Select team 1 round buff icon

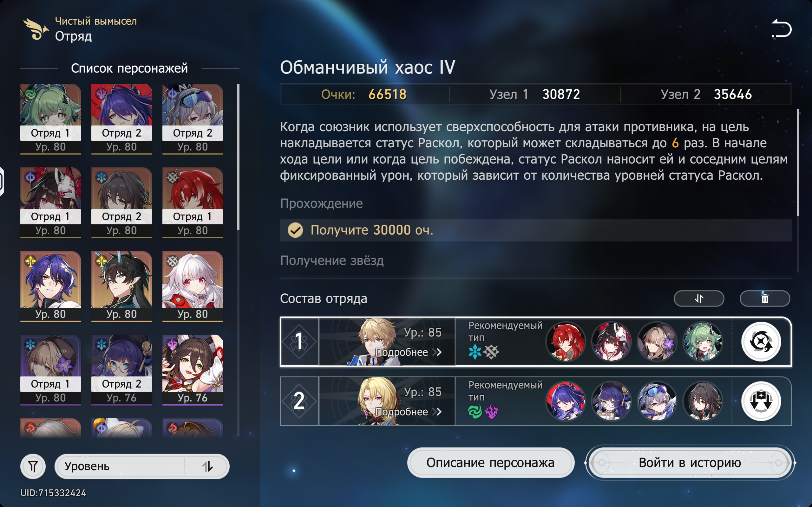coord(761,342)
